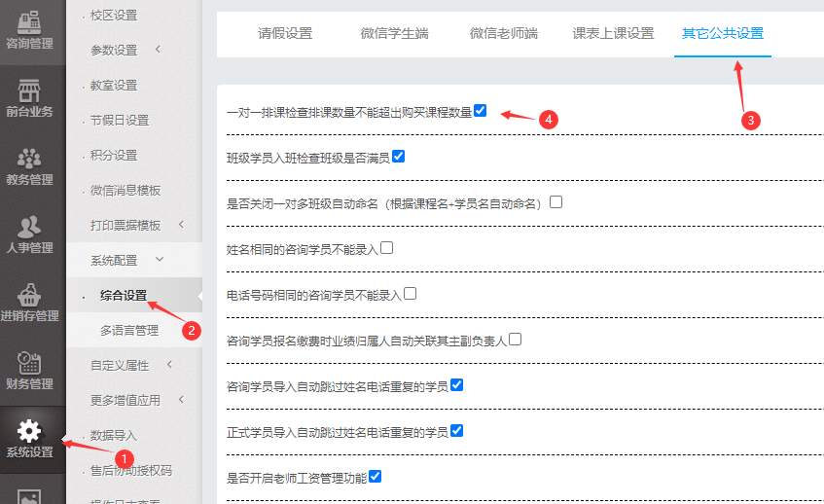Uncheck 咨询学员导入自动跳过重复学员 checkbox
This screenshot has width=824, height=504.
coord(456,384)
